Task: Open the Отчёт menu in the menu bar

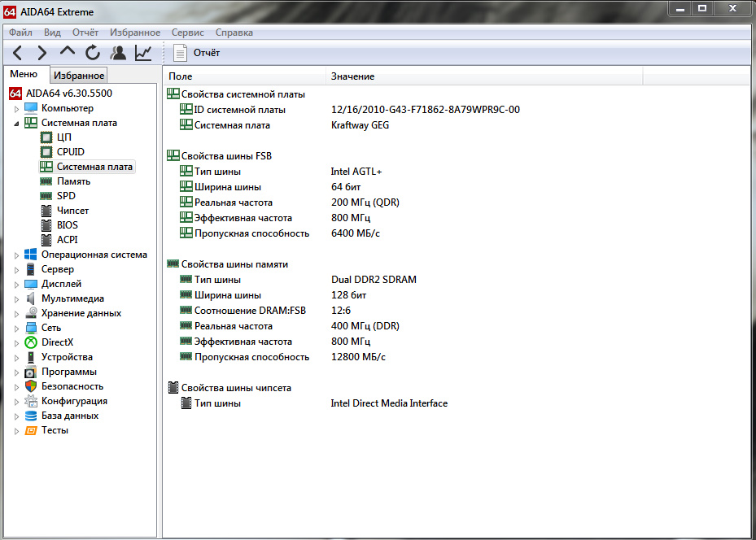Action: point(85,33)
